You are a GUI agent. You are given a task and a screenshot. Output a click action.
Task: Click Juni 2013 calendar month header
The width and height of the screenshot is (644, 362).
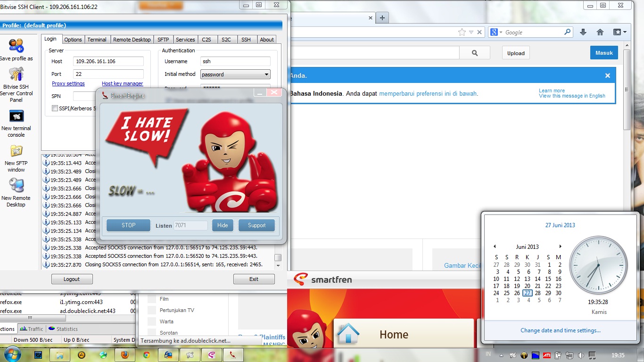coord(527,247)
